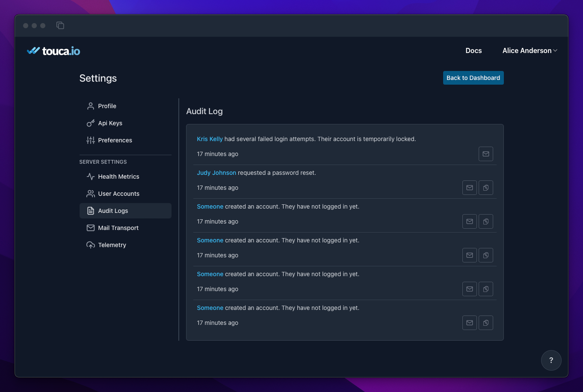
Task: Click the mail icon in Kris Kelly's log entry
Action: tap(486, 154)
